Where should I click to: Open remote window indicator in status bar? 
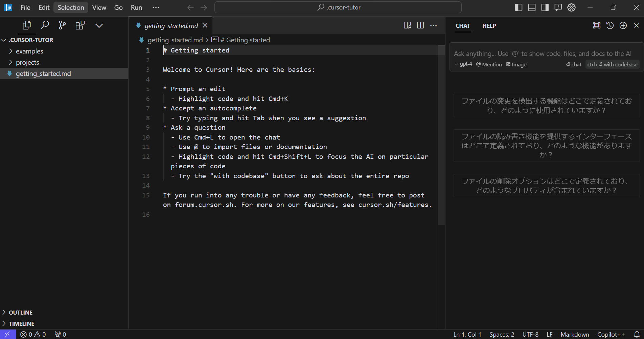(x=8, y=334)
